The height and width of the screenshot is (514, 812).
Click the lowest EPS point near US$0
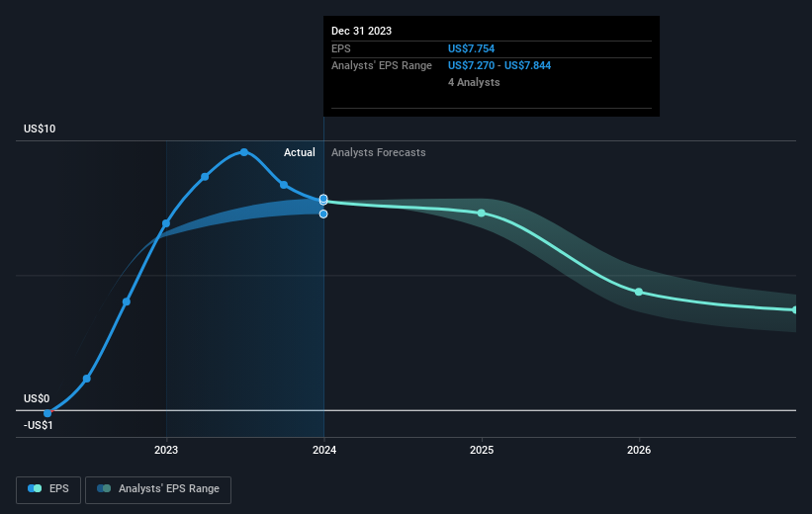47,413
